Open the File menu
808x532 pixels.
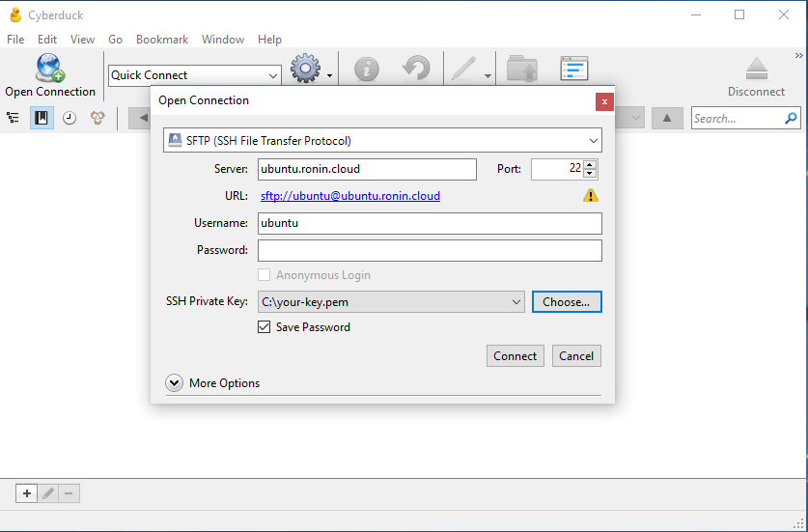tap(15, 40)
